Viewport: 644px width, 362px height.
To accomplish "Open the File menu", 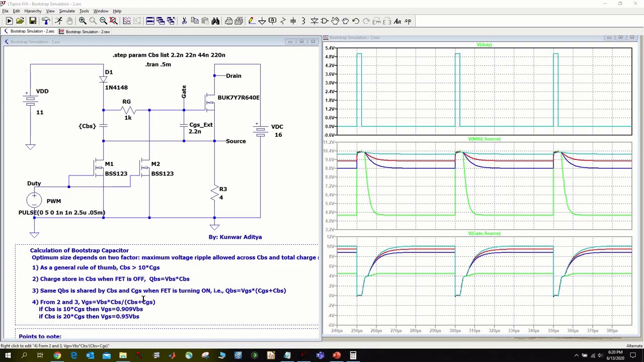I will pos(5,11).
